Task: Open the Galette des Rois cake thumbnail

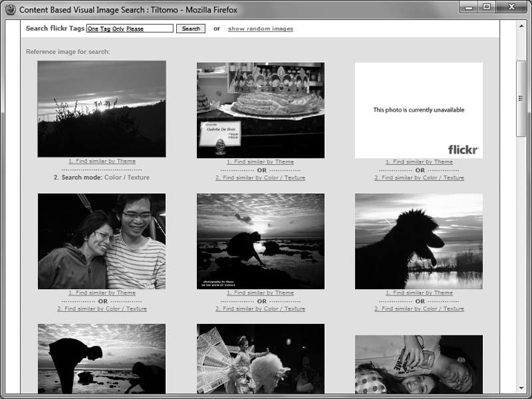Action: (x=260, y=110)
